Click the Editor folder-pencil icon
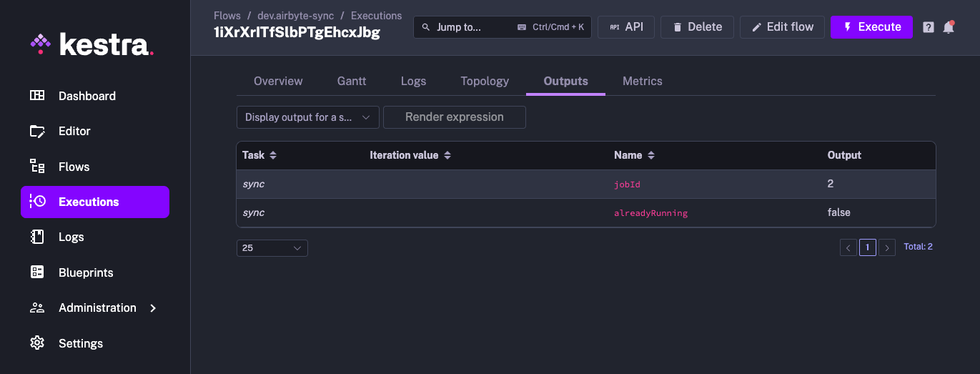The height and width of the screenshot is (374, 980). tap(37, 131)
